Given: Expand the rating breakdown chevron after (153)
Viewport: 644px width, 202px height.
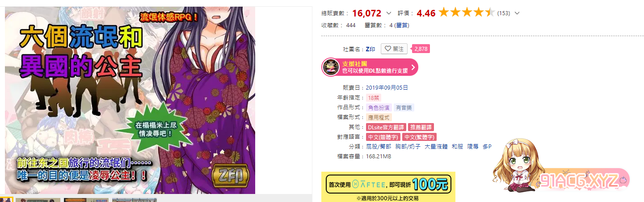Looking at the screenshot, I should click(517, 13).
